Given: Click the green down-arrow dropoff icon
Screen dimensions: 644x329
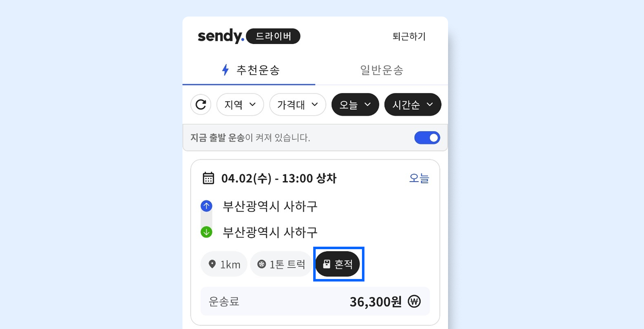Looking at the screenshot, I should (206, 232).
